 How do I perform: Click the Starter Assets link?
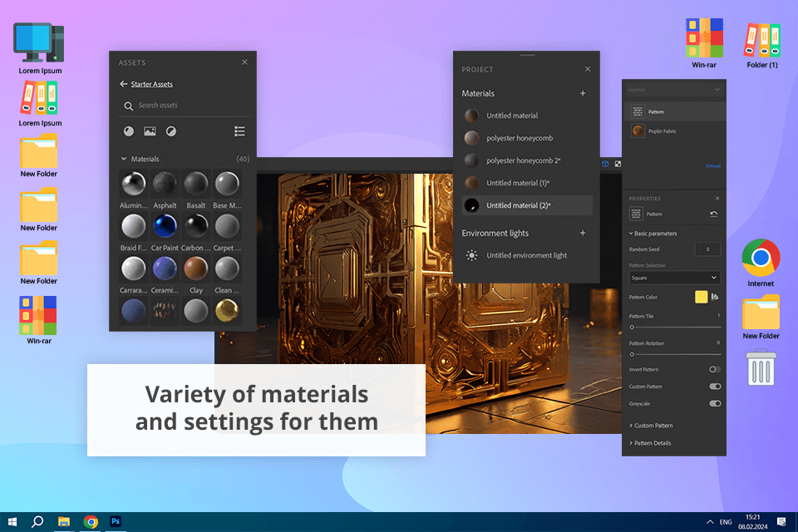coord(151,84)
